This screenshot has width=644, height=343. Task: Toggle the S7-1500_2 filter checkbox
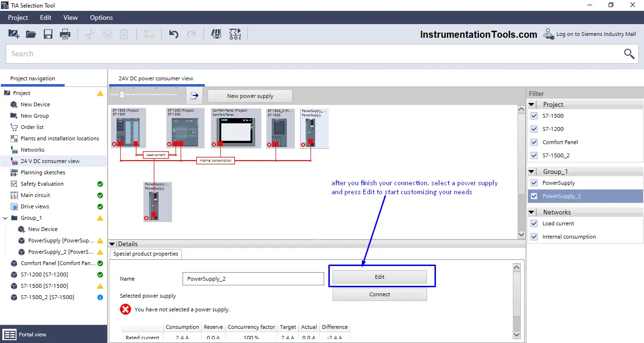coord(534,155)
